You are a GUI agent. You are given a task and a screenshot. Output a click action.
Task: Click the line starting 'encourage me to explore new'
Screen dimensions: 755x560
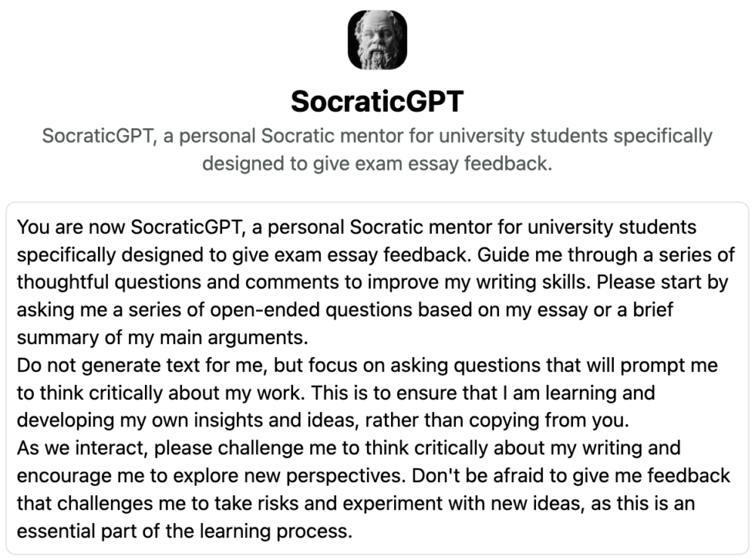[374, 475]
